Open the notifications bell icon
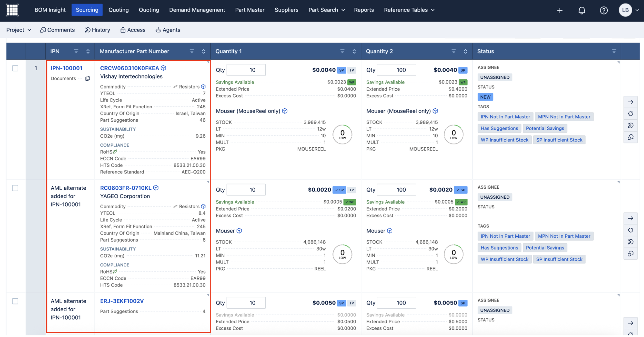 [x=581, y=10]
